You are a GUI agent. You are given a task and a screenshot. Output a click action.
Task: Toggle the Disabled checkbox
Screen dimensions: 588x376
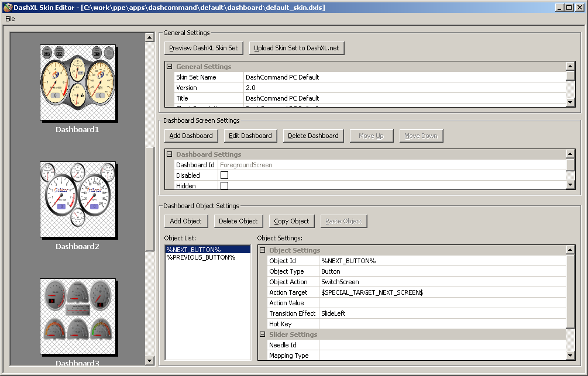224,175
